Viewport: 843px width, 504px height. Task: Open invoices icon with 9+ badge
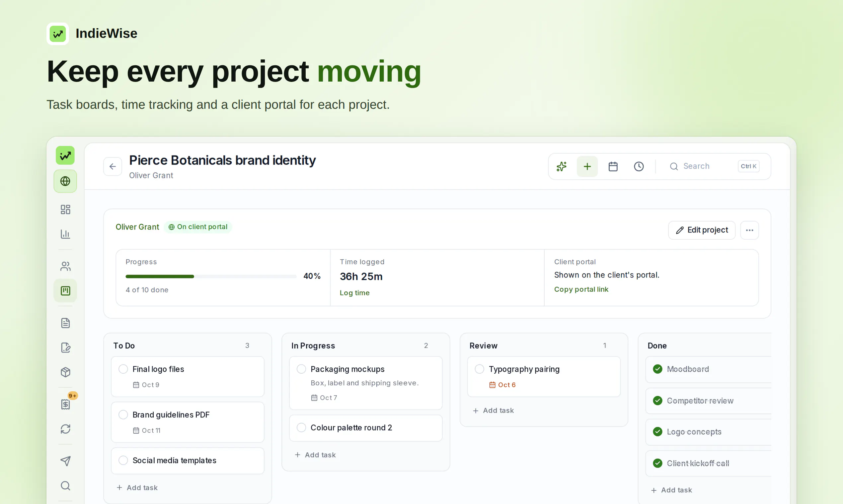click(65, 404)
